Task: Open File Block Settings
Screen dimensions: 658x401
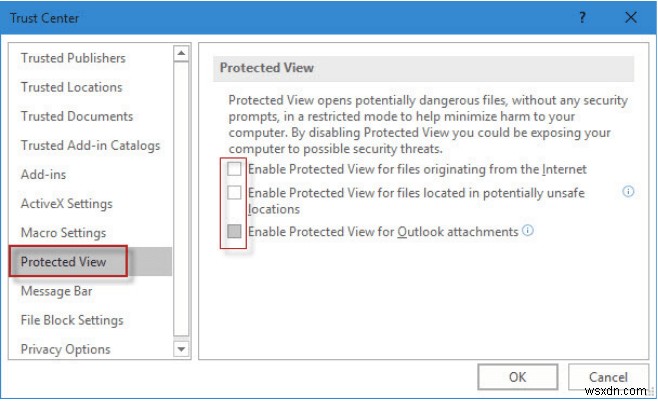Action: (x=72, y=320)
